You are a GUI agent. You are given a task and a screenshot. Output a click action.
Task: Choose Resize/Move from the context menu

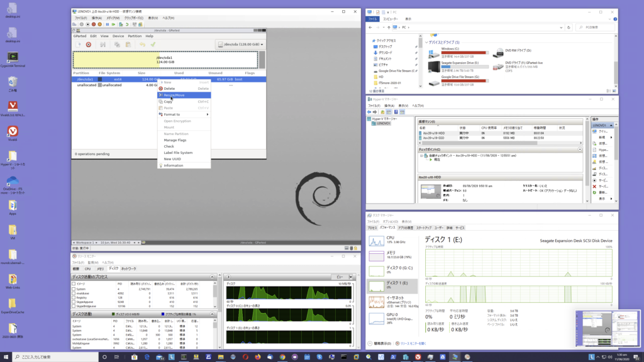175,95
